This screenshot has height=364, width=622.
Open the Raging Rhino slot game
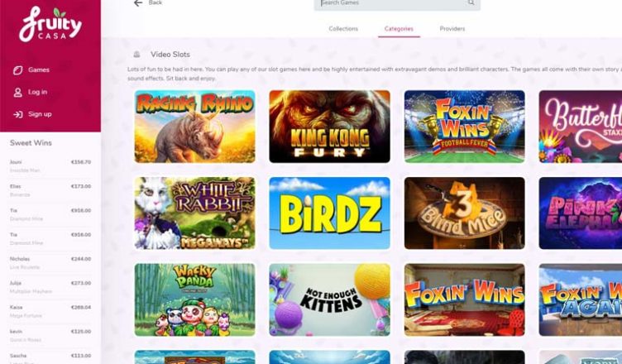pos(194,127)
